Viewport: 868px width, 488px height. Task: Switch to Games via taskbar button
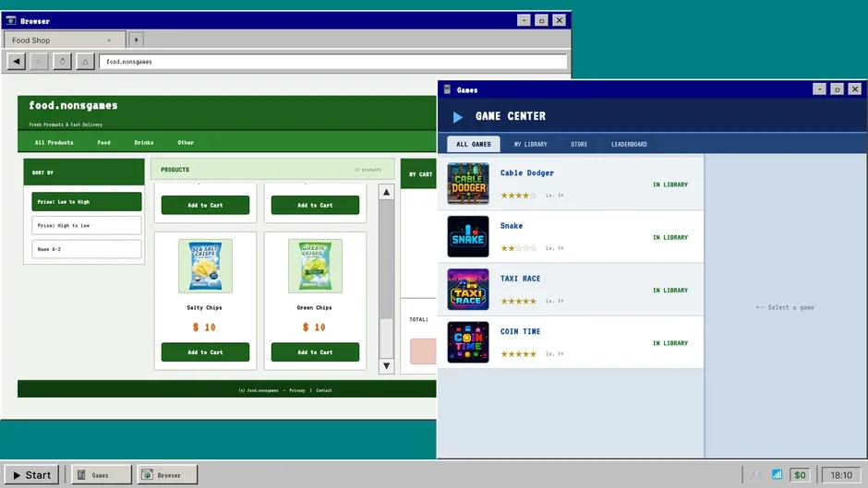tap(102, 475)
